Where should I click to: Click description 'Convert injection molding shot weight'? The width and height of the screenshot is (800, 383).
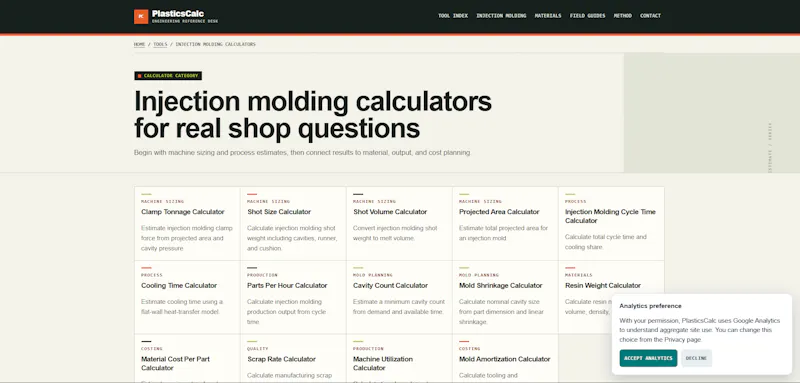click(x=395, y=233)
